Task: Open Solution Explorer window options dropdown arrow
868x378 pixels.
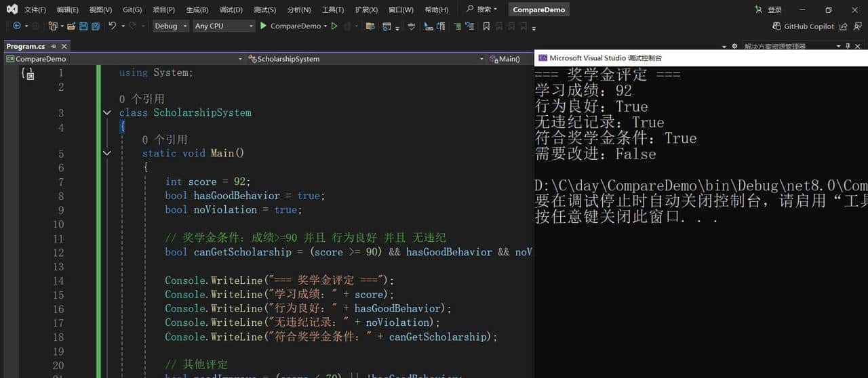Action: [838, 46]
